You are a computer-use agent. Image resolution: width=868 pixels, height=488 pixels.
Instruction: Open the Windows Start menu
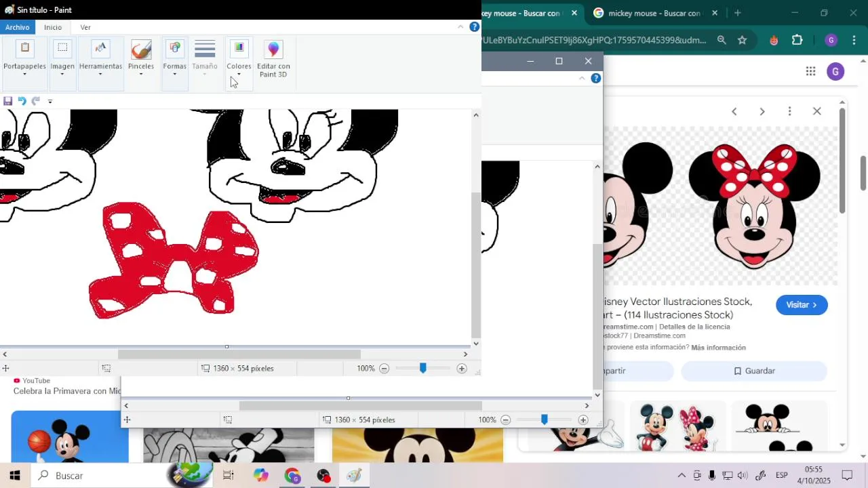pos(15,476)
